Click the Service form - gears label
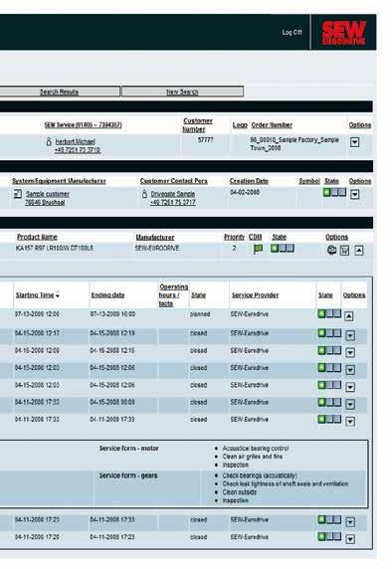Viewport: 392px width, 569px height. coord(128,475)
